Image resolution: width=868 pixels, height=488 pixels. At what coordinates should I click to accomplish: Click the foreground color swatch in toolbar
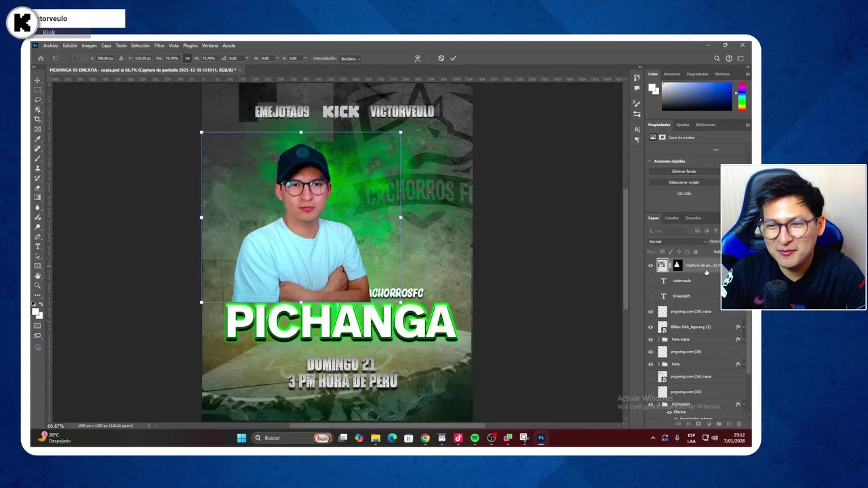pyautogui.click(x=36, y=312)
